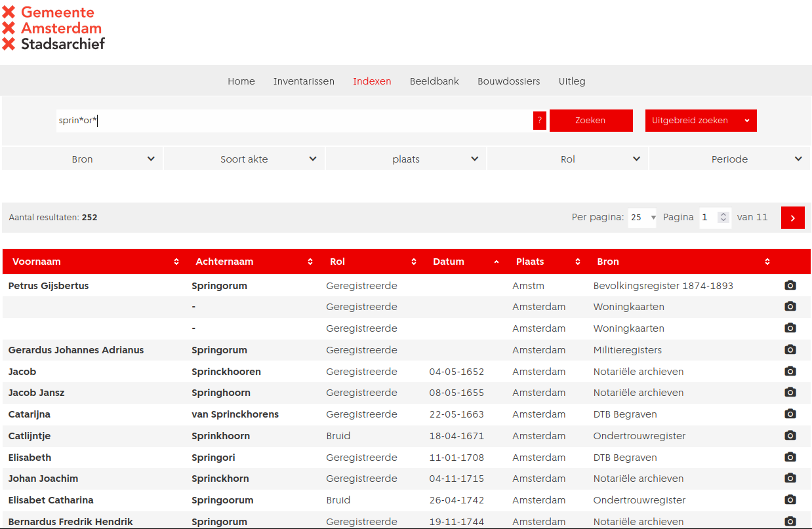Screen dimensions: 812x529
Task: Open scan for Petrus Gijsbertus Springorum
Action: 790,285
